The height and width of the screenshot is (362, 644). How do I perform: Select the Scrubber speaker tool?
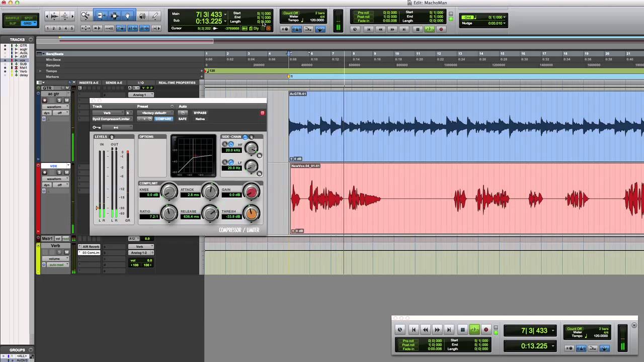coord(142,17)
